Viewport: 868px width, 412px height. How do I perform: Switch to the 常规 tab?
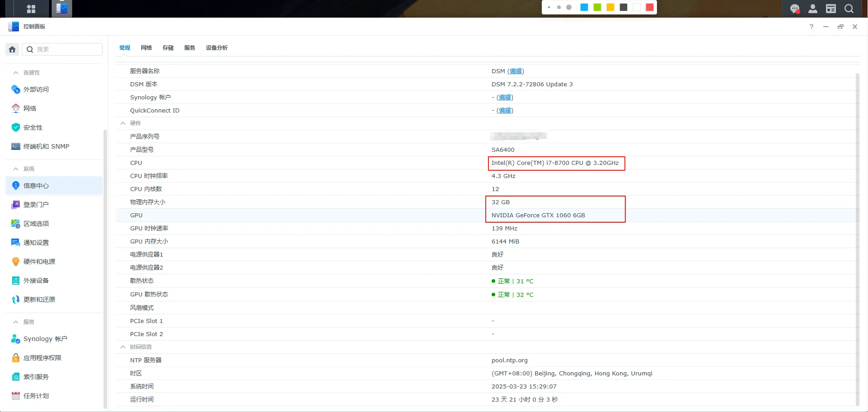(125, 48)
